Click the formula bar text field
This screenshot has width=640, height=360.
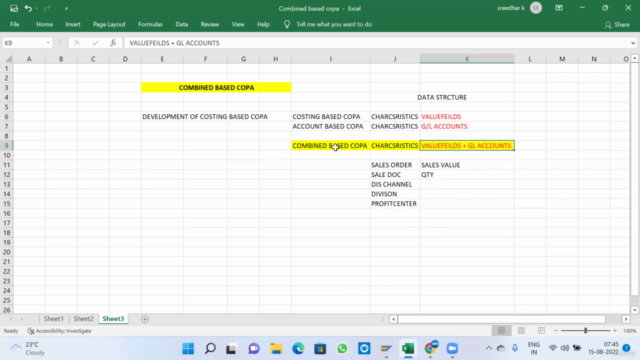pyautogui.click(x=376, y=43)
